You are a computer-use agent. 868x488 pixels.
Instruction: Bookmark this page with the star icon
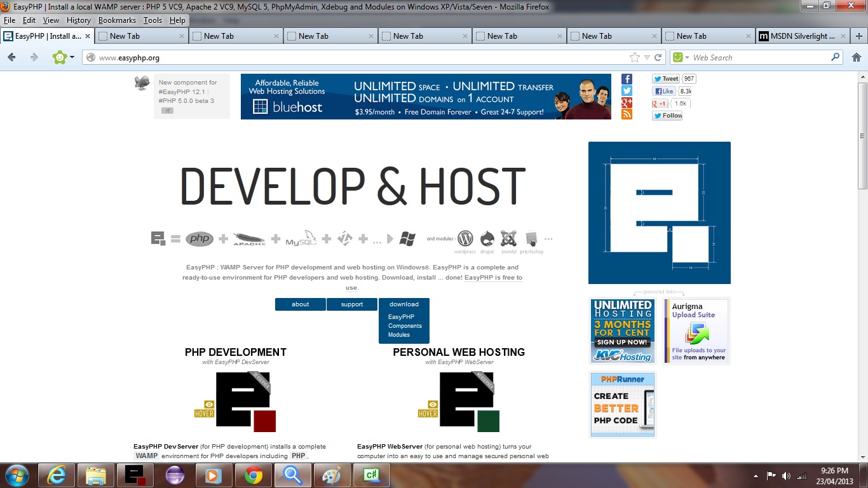635,57
